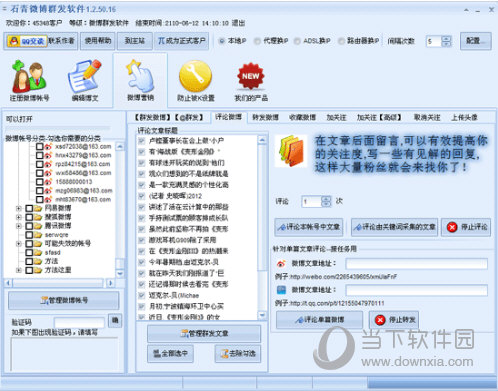Click the 评论由关键词采集的文章 button
This screenshot has width=498, height=391.
coord(394,227)
